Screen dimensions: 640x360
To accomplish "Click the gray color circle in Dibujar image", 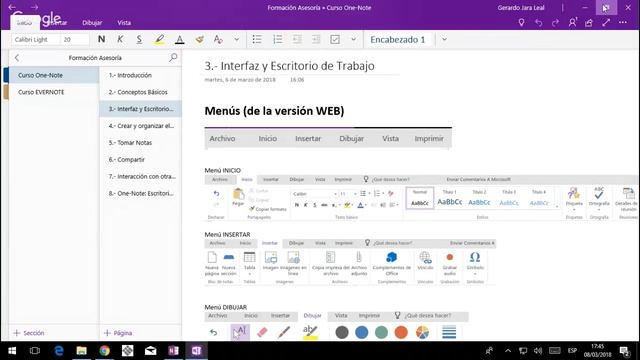I will [x=342, y=332].
